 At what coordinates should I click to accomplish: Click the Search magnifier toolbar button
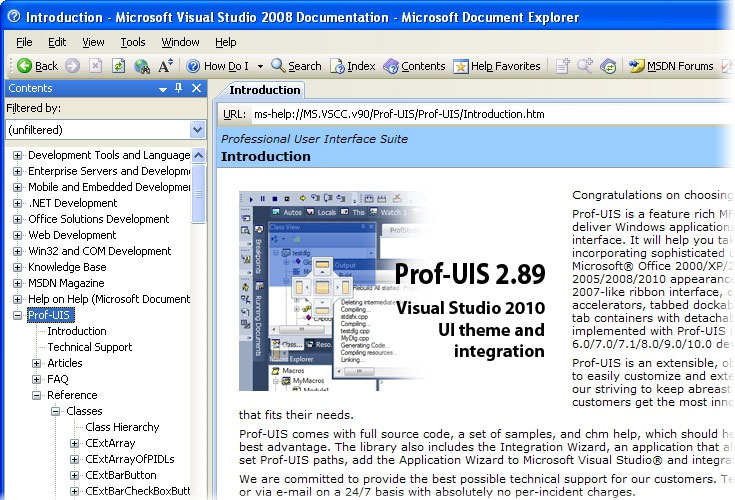point(296,66)
